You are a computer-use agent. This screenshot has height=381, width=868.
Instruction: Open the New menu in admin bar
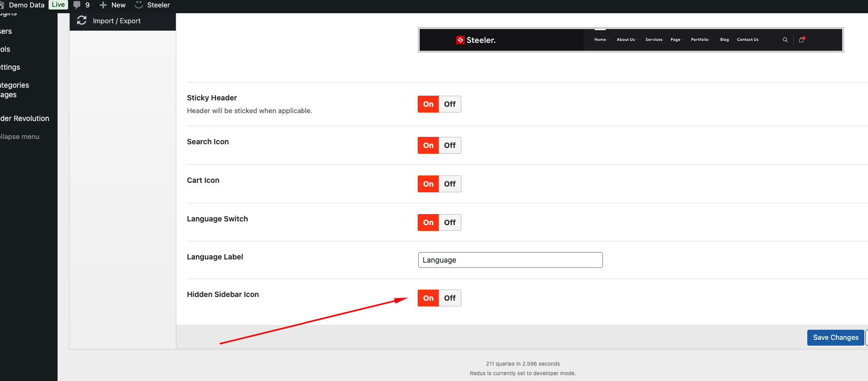112,5
